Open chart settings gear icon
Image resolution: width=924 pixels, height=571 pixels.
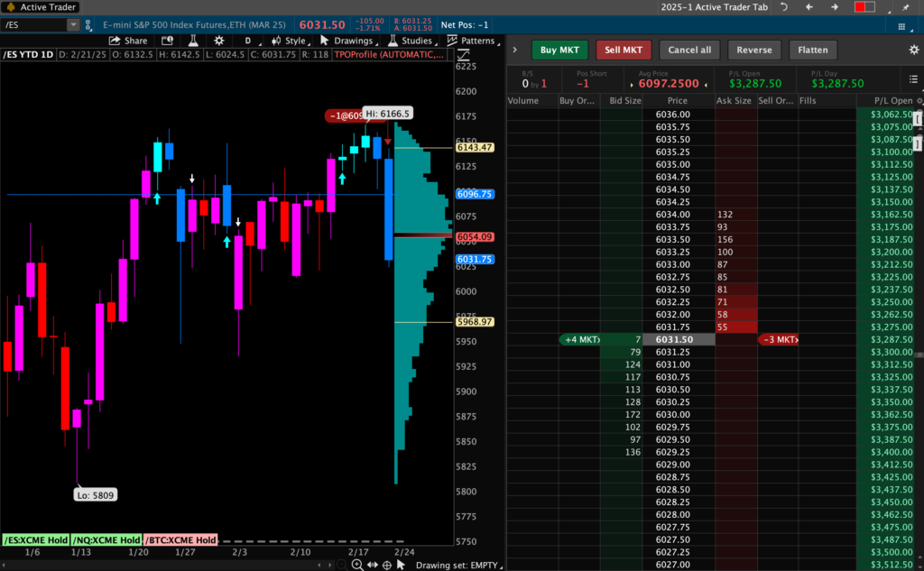(x=218, y=41)
